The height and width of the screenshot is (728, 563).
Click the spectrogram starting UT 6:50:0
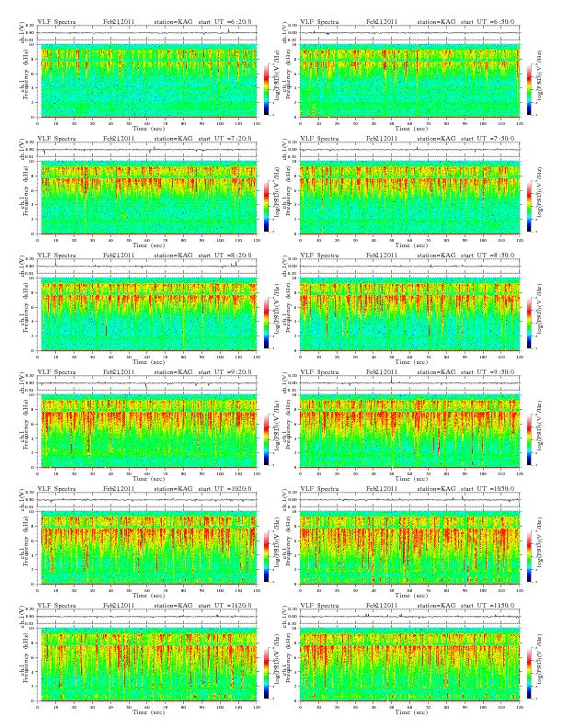(x=409, y=81)
